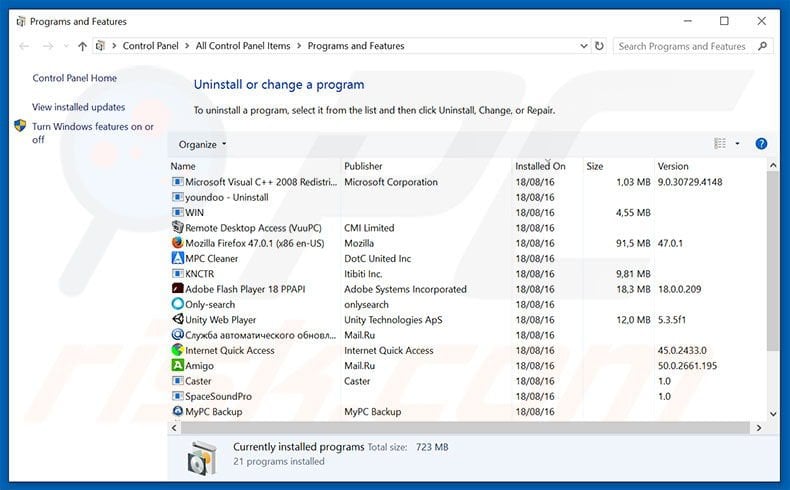Click the Adobe Systems Incorporated publisher cell
Image resolution: width=790 pixels, height=490 pixels.
406,289
